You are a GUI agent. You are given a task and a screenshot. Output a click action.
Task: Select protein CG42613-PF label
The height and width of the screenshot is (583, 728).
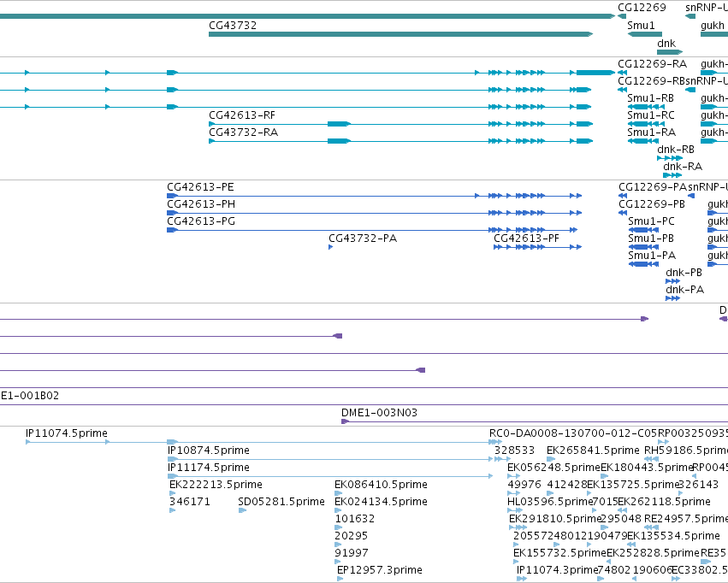[526, 238]
